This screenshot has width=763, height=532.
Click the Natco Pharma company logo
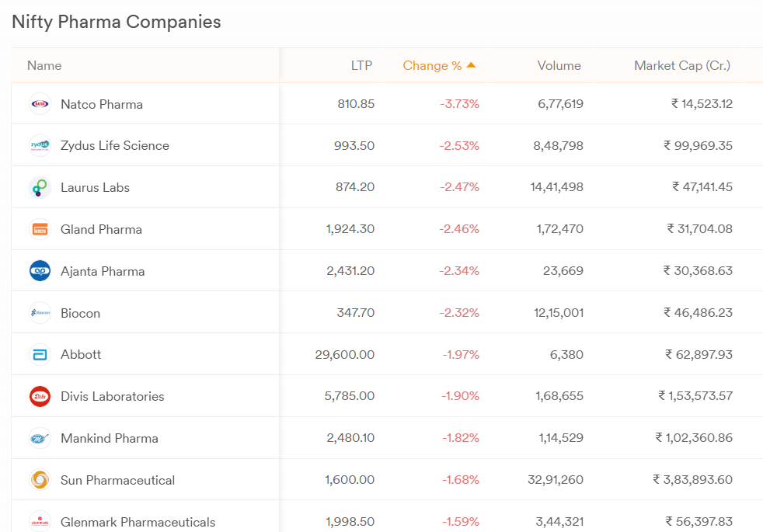tap(40, 103)
